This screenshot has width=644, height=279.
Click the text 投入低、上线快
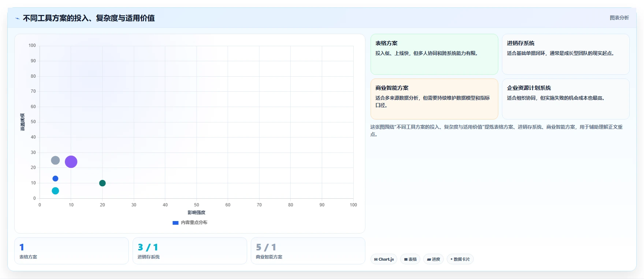tap(392, 53)
